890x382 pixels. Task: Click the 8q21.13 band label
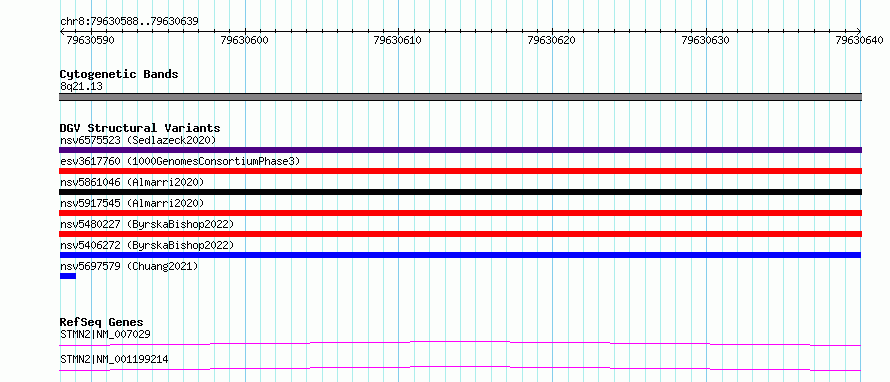point(81,87)
